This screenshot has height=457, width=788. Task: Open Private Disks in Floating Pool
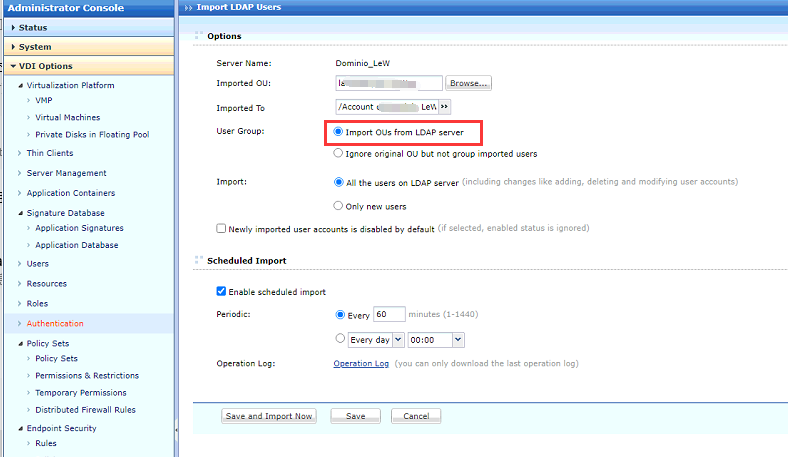(92, 134)
